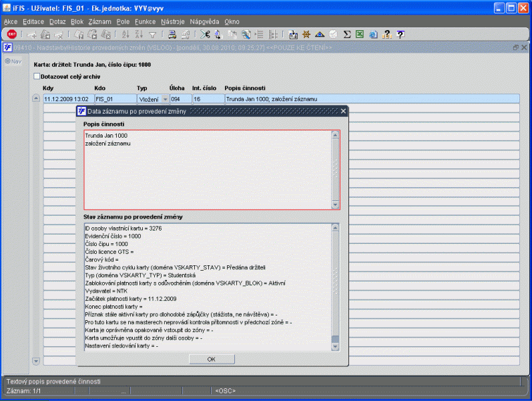The width and height of the screenshot is (532, 401).
Task: Click the record list scroll up arrow
Action: tap(36, 98)
